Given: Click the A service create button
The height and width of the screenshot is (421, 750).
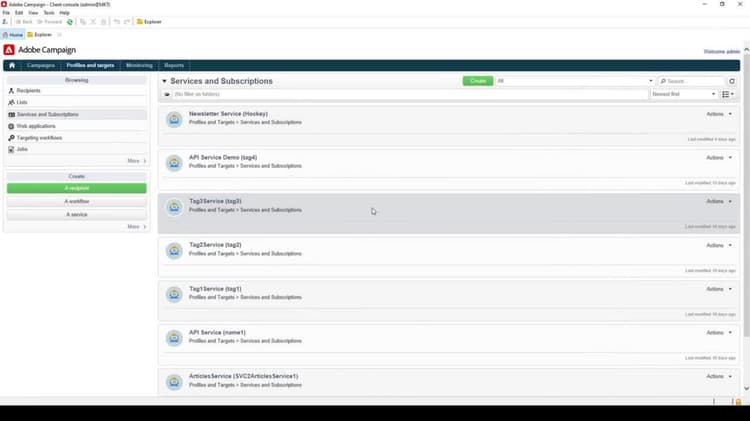Looking at the screenshot, I should click(x=77, y=214).
